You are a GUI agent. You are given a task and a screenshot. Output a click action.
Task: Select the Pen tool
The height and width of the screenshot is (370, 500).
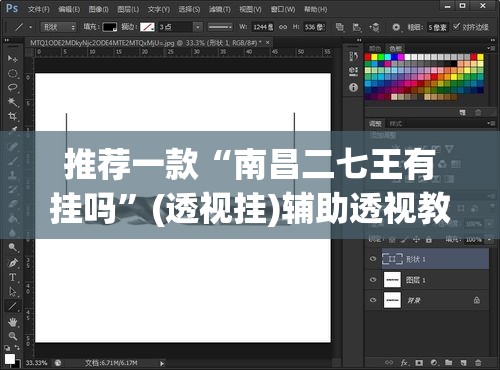[12, 263]
